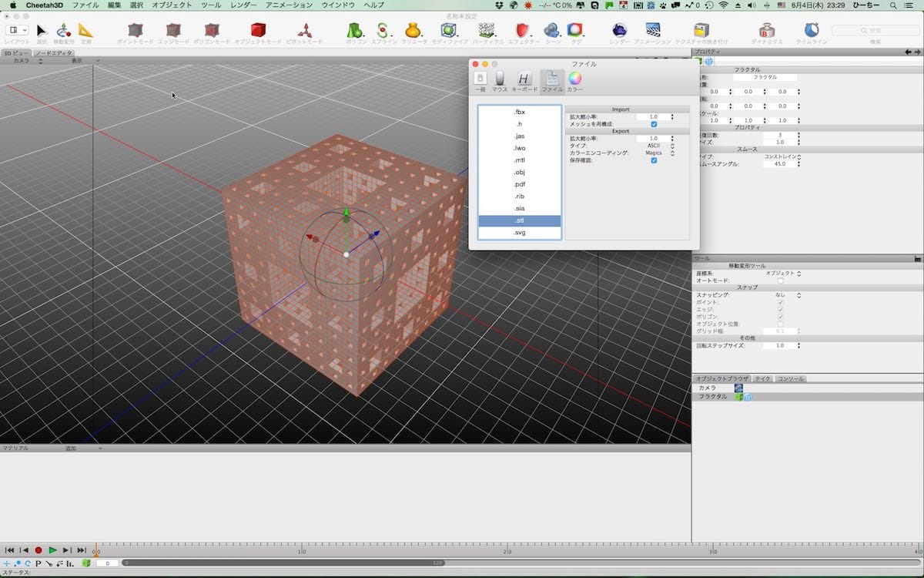Toggle the メッシュを再構成 import checkbox
This screenshot has height=578, width=924.
pyautogui.click(x=654, y=124)
